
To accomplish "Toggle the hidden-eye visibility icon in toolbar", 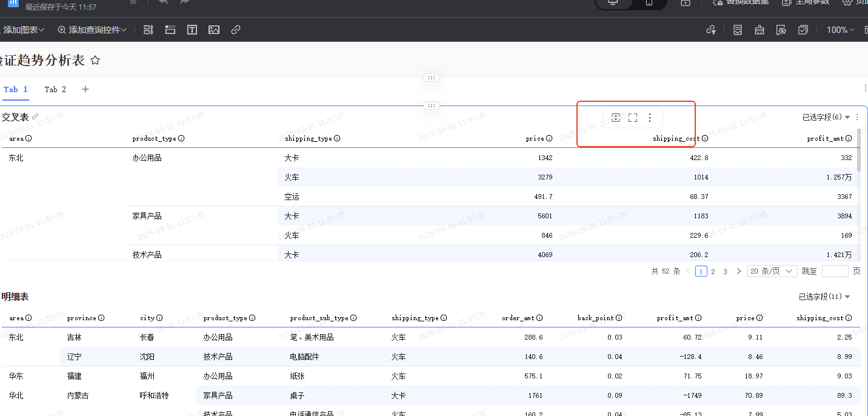I will (x=781, y=30).
